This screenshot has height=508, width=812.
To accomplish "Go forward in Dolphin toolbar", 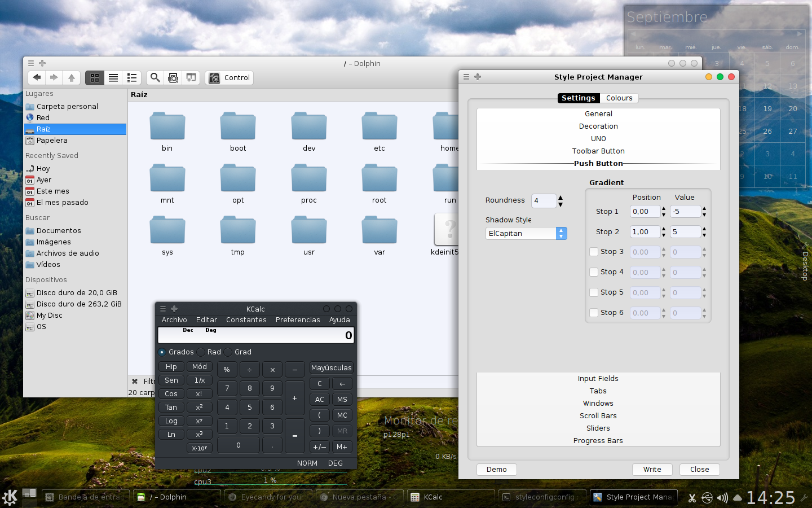I will 54,78.
